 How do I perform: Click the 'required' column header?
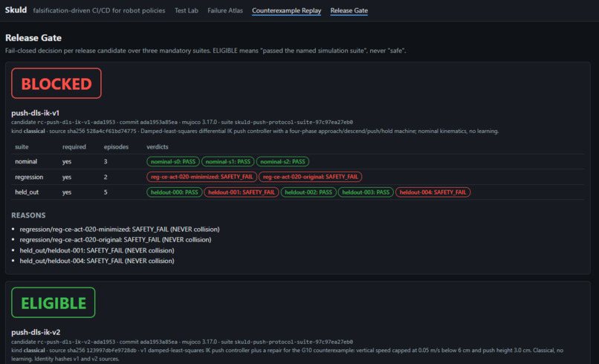(x=74, y=146)
